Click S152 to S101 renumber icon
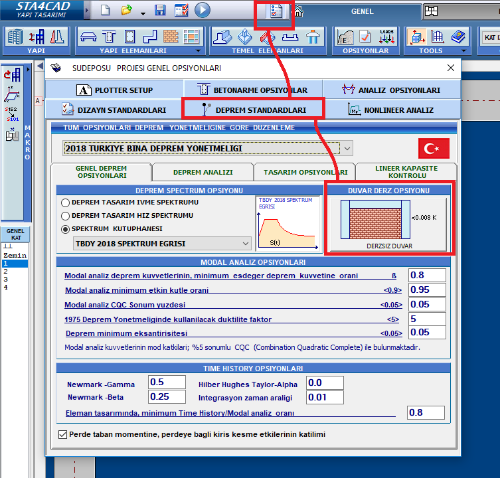The width and height of the screenshot is (500, 478). [x=12, y=114]
